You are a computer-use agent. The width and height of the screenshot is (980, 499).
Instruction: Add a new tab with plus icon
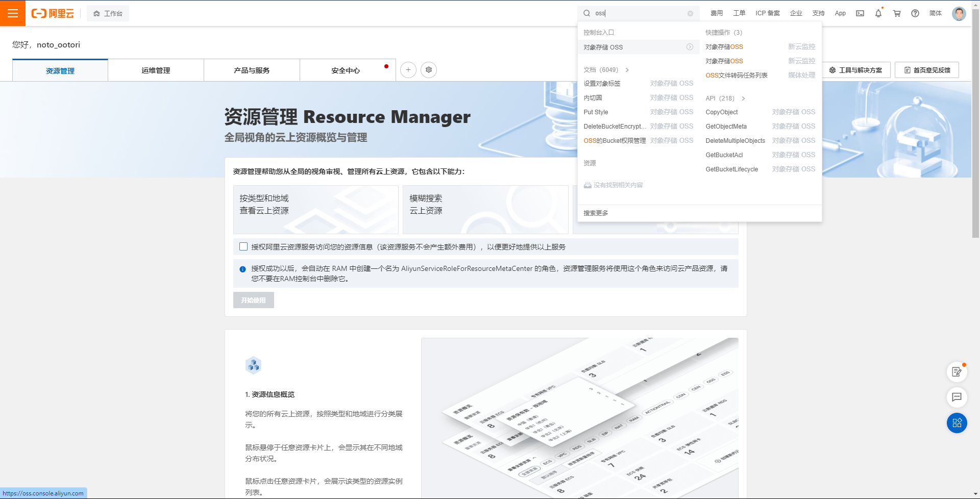[408, 70]
